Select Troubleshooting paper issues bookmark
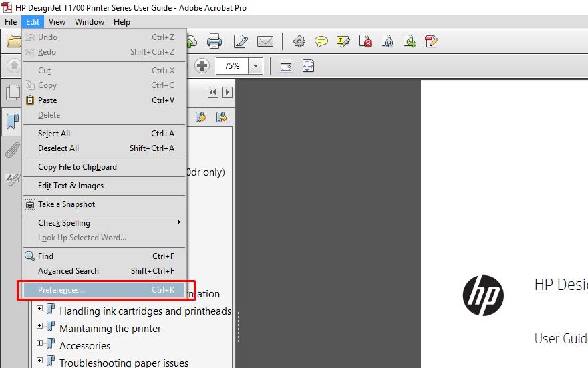This screenshot has width=588, height=368. tap(124, 363)
